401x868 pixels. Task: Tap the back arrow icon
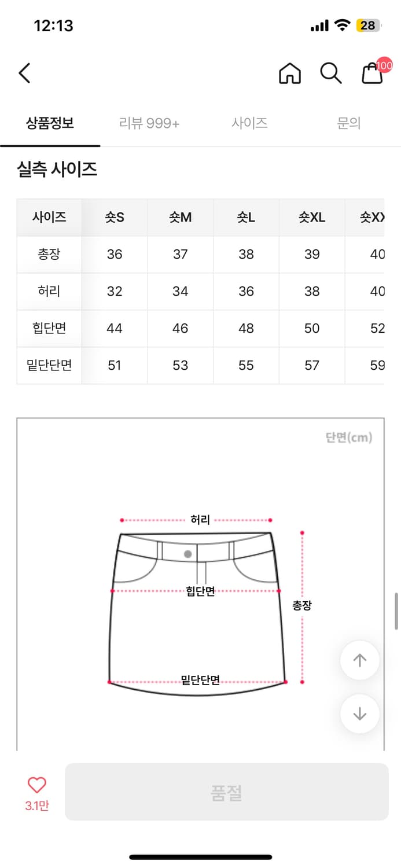click(x=24, y=73)
